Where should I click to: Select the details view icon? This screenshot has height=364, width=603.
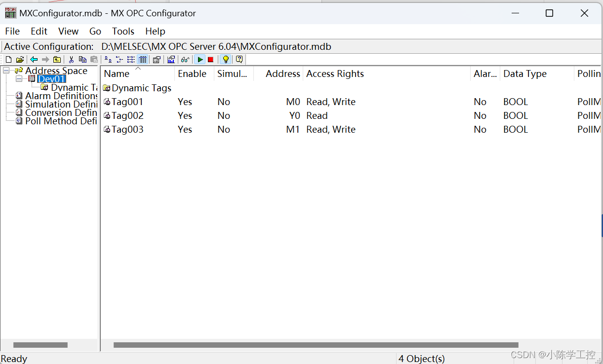click(x=142, y=60)
